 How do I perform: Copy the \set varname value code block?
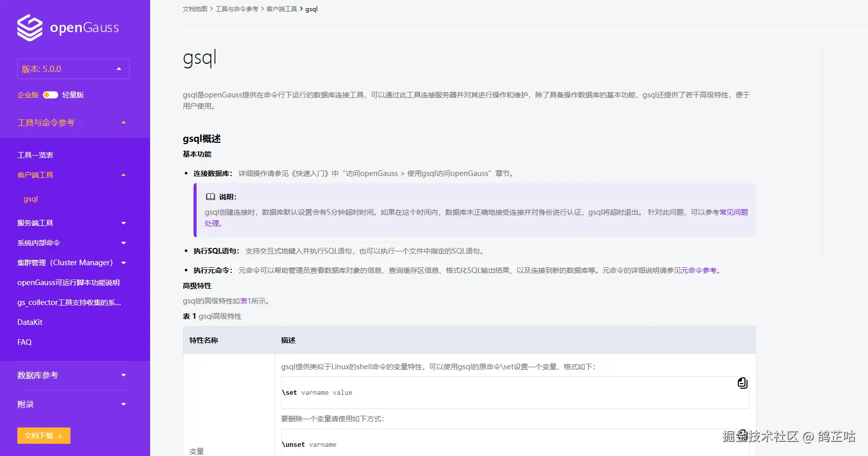click(x=742, y=383)
